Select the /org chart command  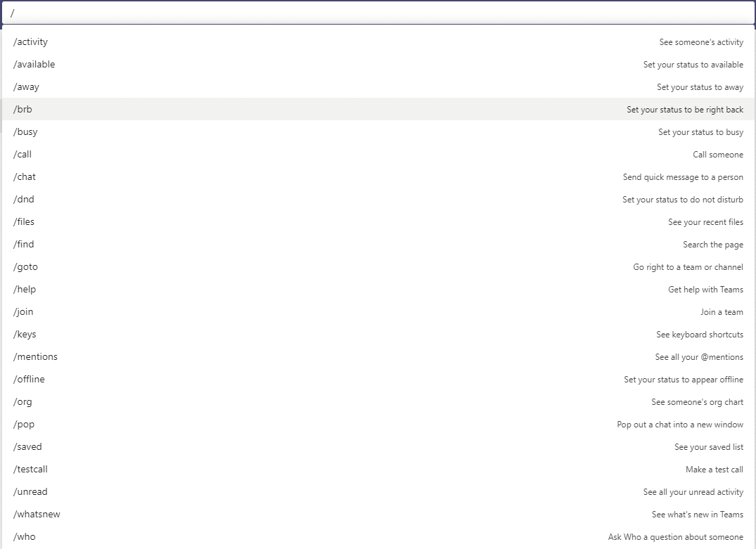[x=23, y=402]
